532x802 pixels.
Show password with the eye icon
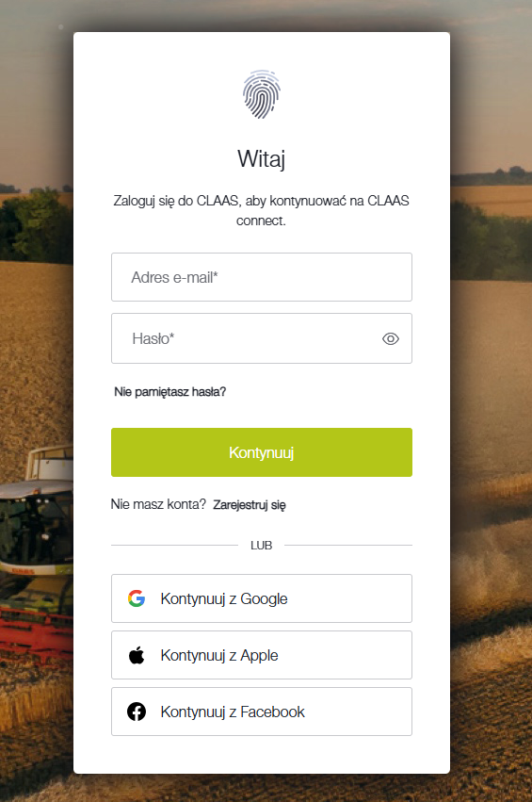pyautogui.click(x=391, y=338)
